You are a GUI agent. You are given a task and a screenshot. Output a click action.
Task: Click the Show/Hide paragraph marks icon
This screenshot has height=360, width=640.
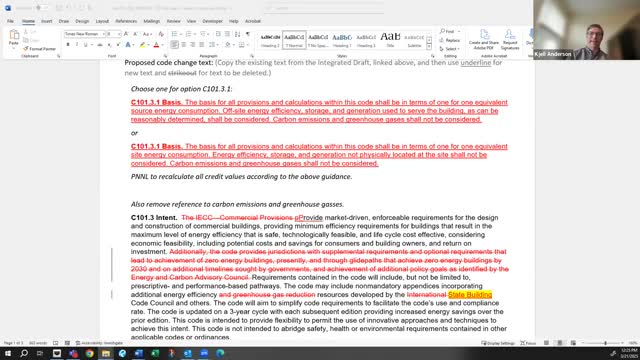point(248,34)
